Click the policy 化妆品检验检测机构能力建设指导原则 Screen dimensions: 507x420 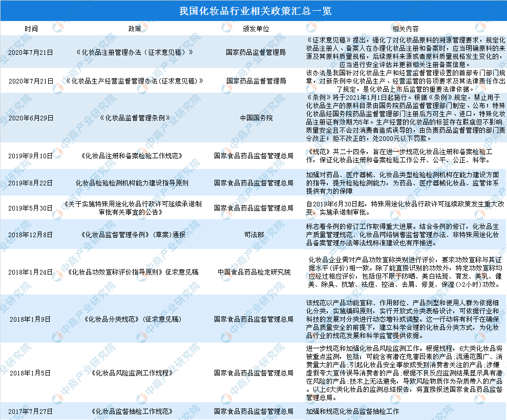(132, 183)
